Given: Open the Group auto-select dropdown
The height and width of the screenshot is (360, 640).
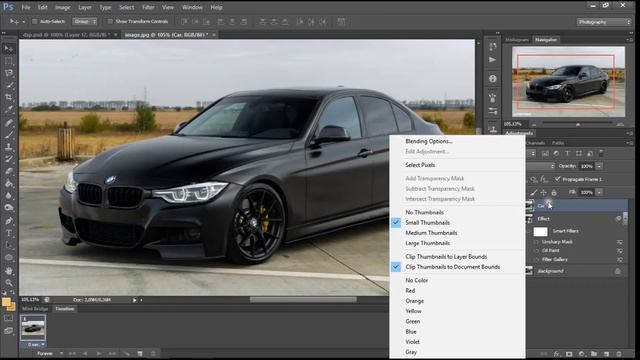Looking at the screenshot, I should (85, 21).
